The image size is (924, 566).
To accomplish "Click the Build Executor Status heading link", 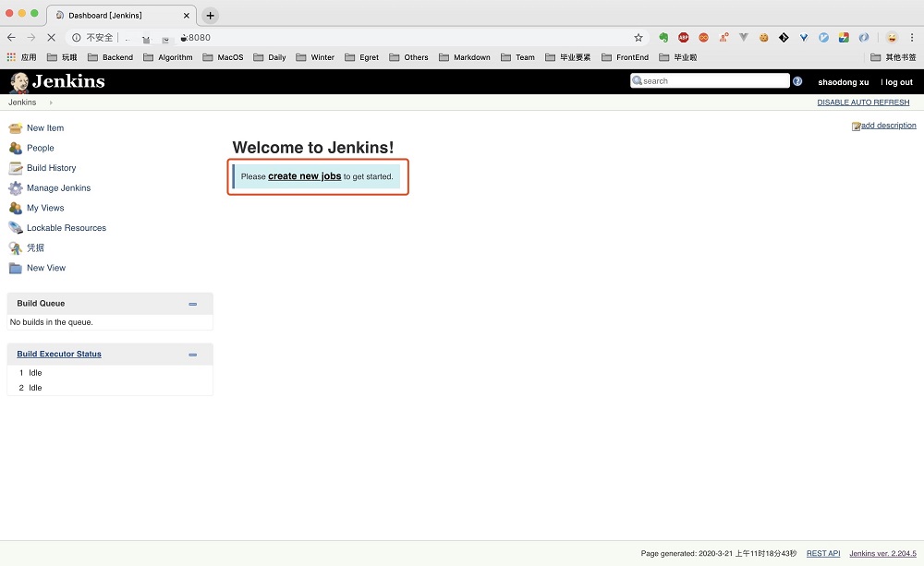I will click(x=59, y=354).
